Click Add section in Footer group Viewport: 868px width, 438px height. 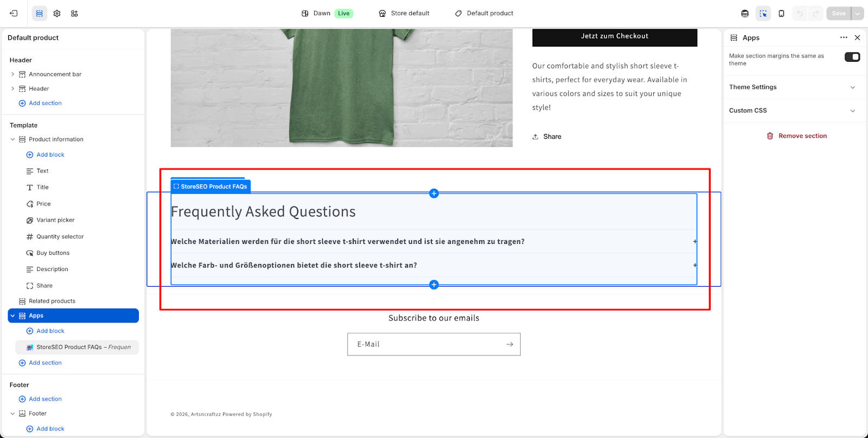40,399
